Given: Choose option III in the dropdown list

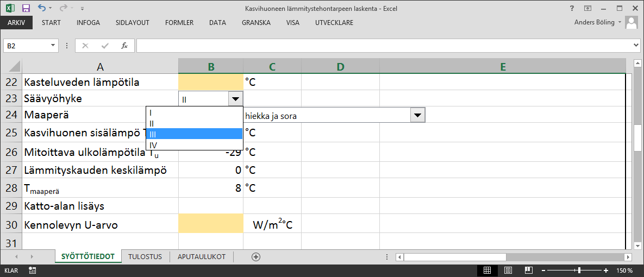Looking at the screenshot, I should (x=194, y=134).
